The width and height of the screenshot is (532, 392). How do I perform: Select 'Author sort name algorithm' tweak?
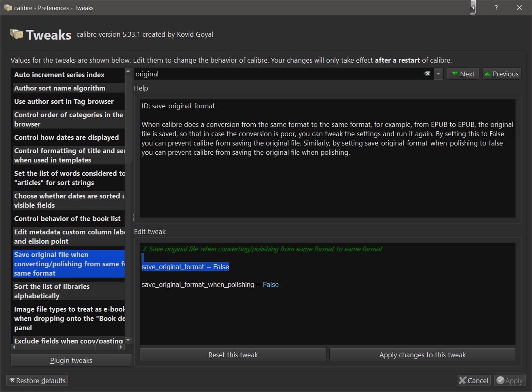(69, 88)
